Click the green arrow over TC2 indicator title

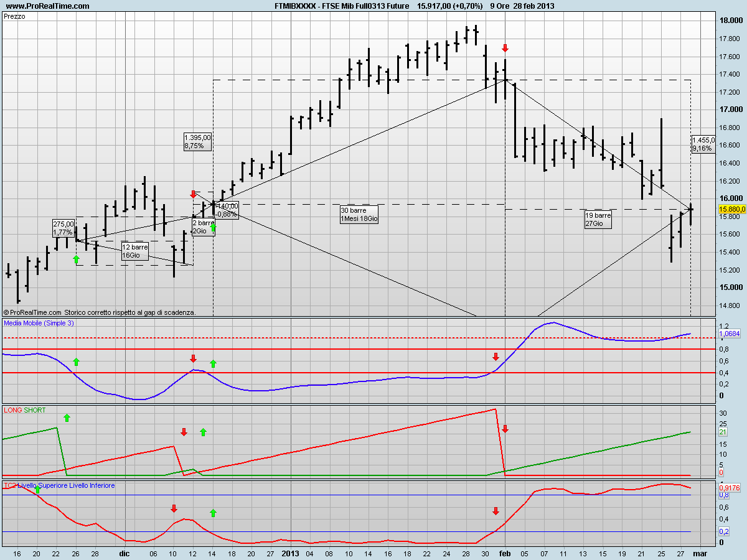(x=37, y=490)
